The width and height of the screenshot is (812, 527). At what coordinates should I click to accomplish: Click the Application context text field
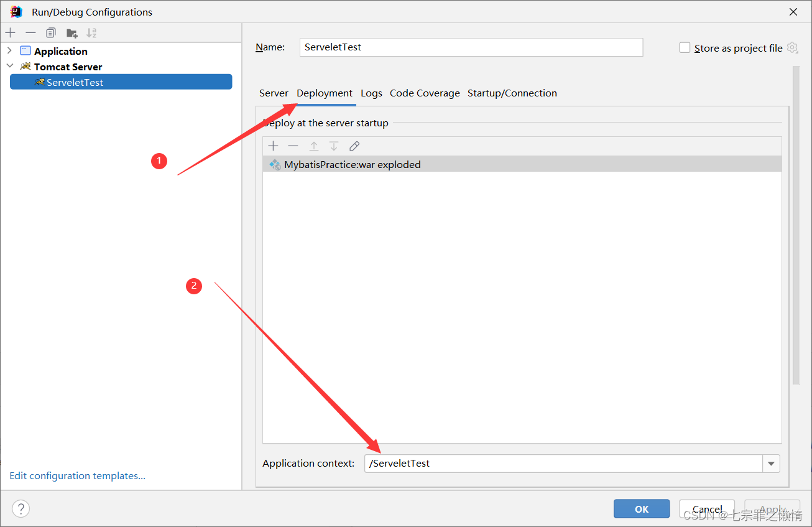563,464
